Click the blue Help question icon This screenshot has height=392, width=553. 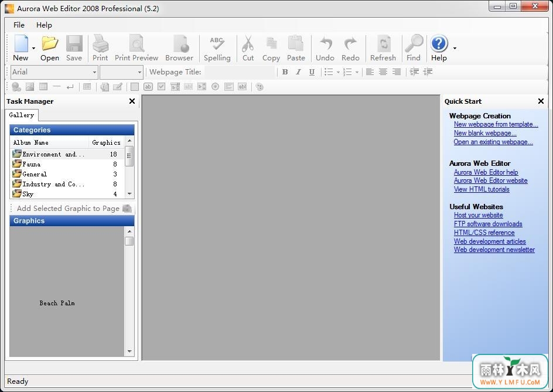pos(439,48)
